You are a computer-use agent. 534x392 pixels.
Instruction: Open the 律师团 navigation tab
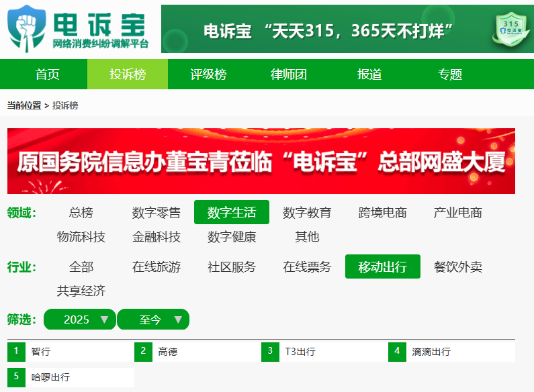[288, 75]
